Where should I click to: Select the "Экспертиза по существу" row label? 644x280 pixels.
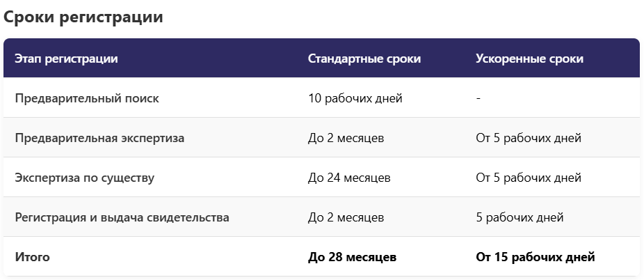tap(84, 178)
